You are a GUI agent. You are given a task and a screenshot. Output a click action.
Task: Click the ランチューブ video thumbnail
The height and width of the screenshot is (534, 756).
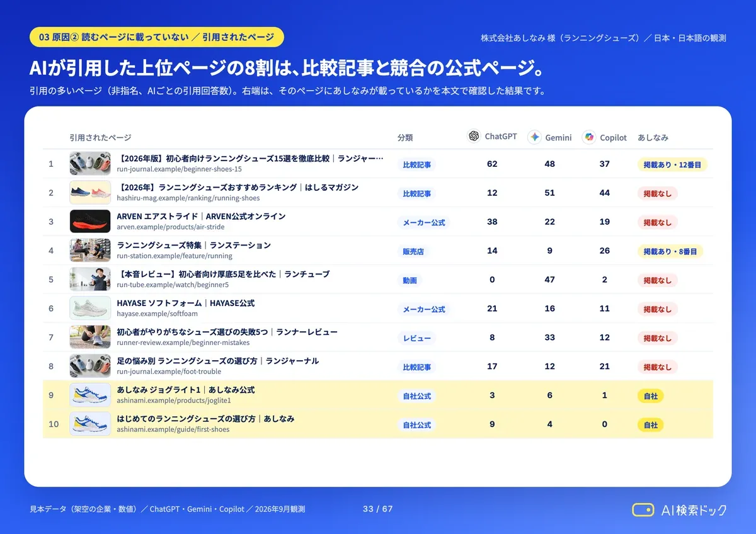pos(90,280)
